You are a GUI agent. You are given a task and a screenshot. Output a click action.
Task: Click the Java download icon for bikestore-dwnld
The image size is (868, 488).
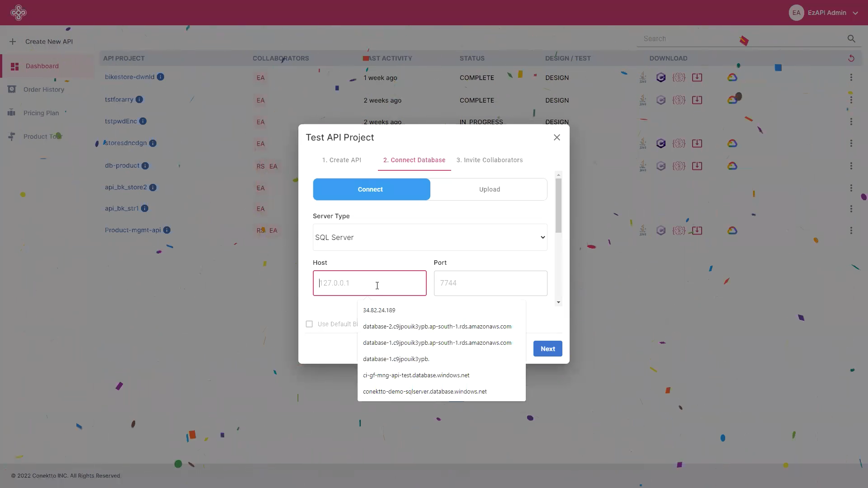coord(642,78)
